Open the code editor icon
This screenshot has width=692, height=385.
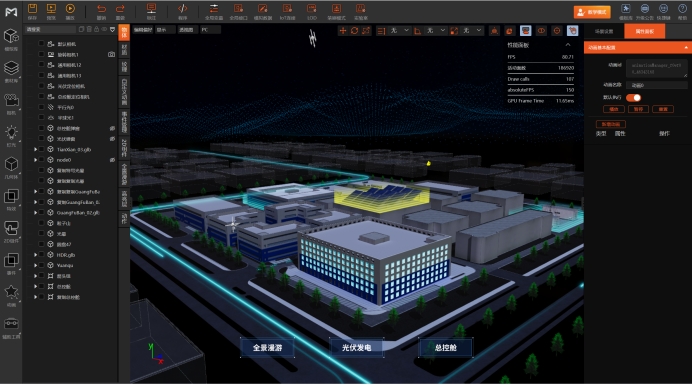coord(182,8)
